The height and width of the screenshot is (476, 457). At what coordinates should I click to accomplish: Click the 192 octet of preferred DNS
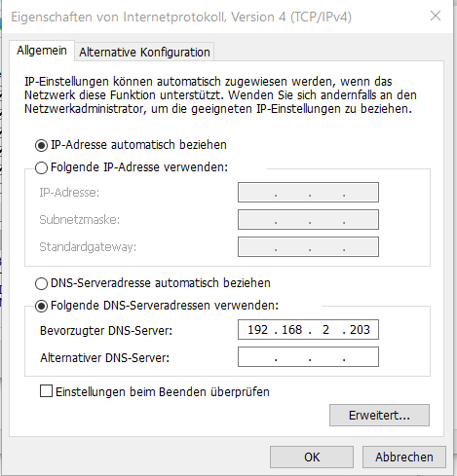click(257, 330)
